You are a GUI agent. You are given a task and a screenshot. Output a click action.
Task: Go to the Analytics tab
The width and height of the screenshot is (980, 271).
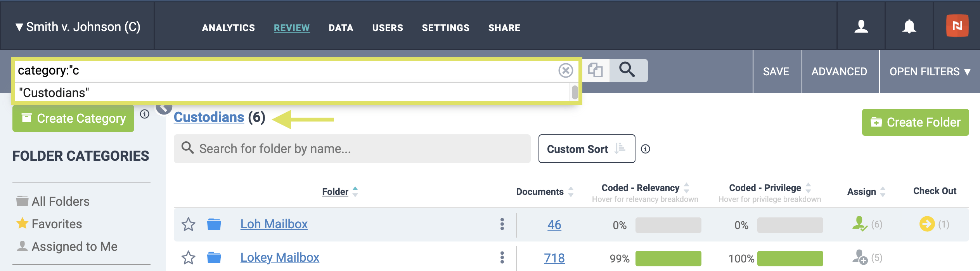click(228, 28)
